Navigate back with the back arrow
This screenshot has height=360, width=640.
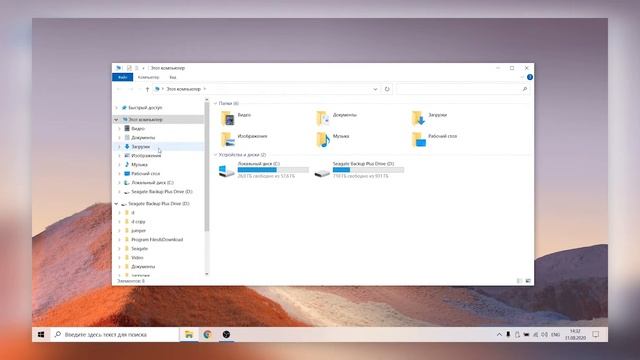point(119,89)
